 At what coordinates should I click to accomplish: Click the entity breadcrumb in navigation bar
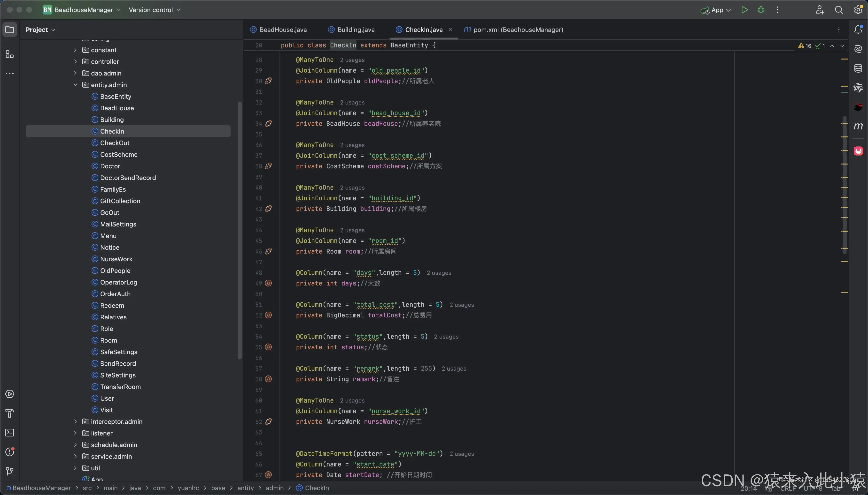pyautogui.click(x=245, y=488)
